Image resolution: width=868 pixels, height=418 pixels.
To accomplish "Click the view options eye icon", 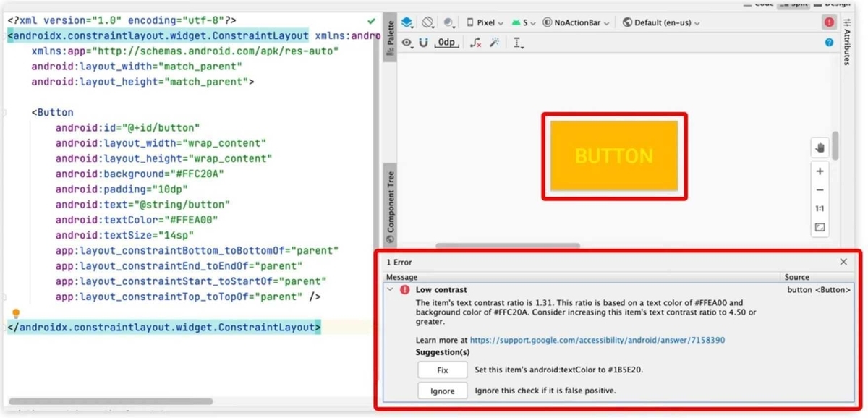I will click(407, 42).
